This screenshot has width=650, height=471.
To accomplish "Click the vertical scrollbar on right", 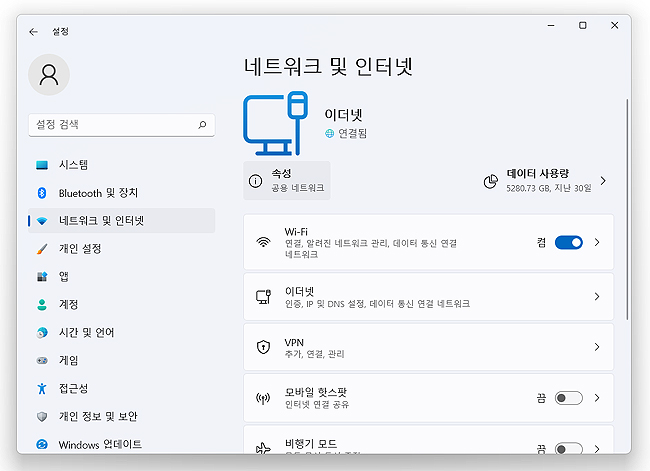I will point(627,209).
